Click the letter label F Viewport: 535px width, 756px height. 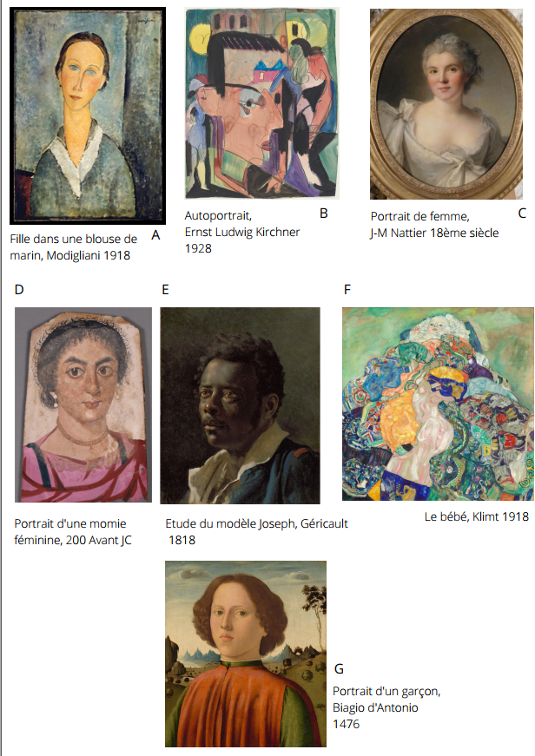[x=347, y=289]
